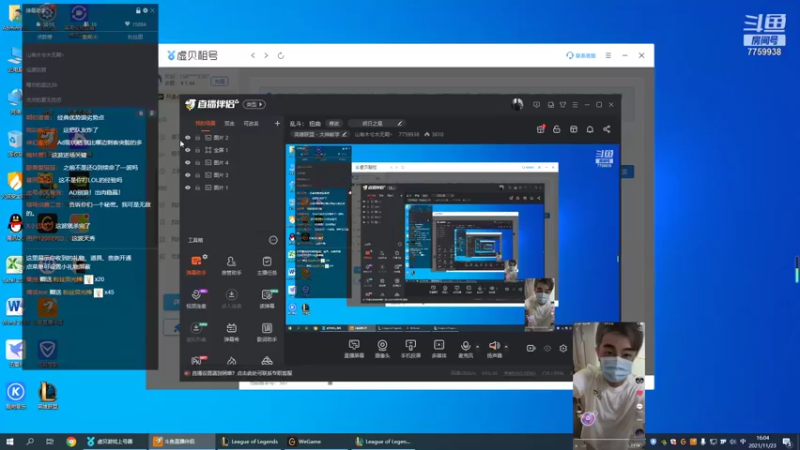Mute the 扬声器 speaker

pos(494,348)
